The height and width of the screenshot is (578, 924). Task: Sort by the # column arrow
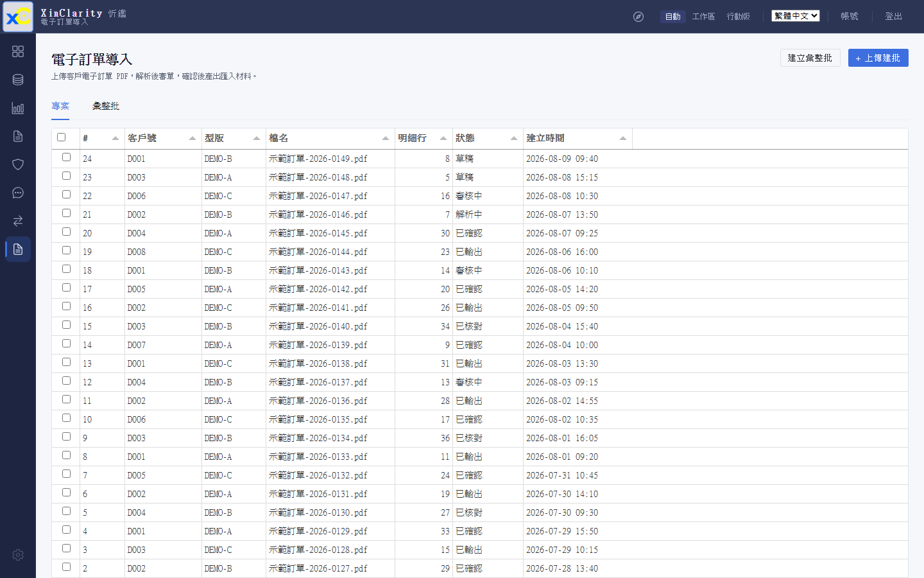[x=116, y=138]
